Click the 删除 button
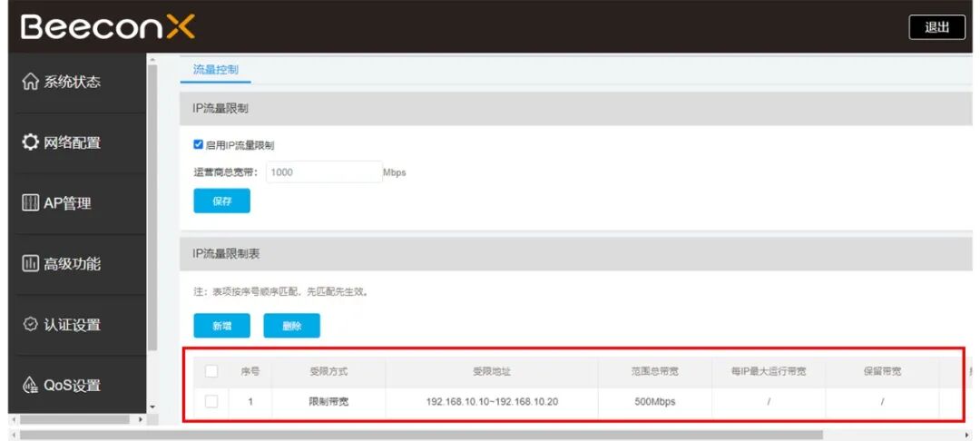This screenshot has width=980, height=441. (x=292, y=326)
